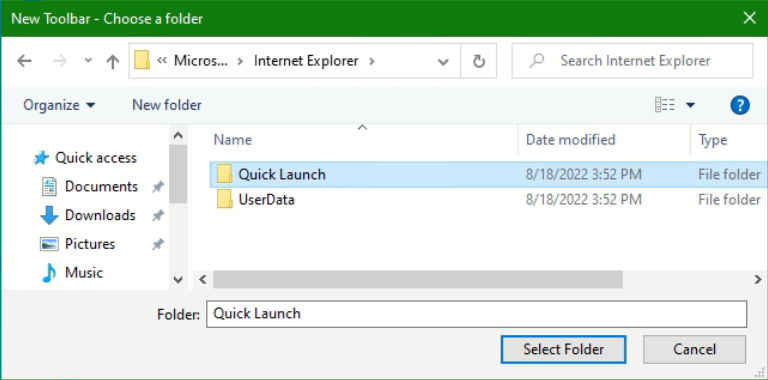Click the navigation pane vertical scrollbar thumb
Screen dimensions: 768x380
point(178,174)
